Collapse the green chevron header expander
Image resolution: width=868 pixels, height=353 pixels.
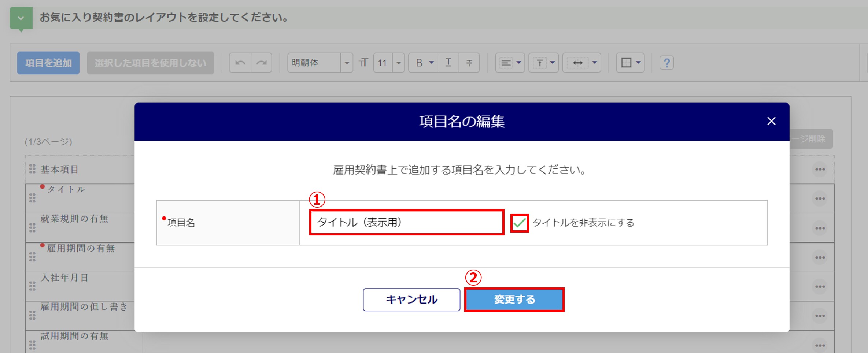tap(21, 18)
